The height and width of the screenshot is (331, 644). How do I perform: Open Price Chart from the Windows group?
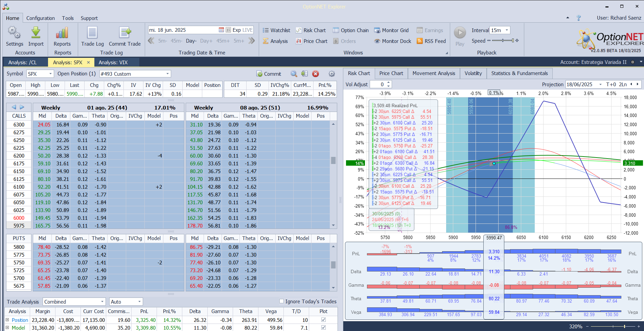[312, 41]
